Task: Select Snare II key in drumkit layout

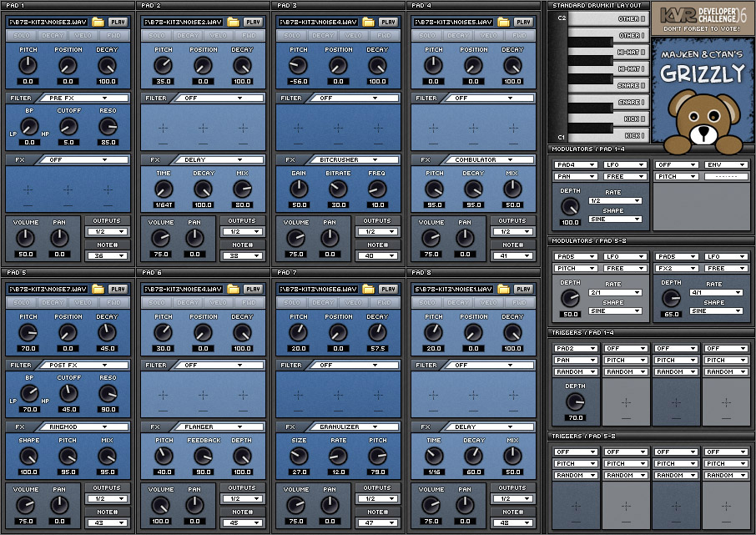Action: pyautogui.click(x=631, y=85)
